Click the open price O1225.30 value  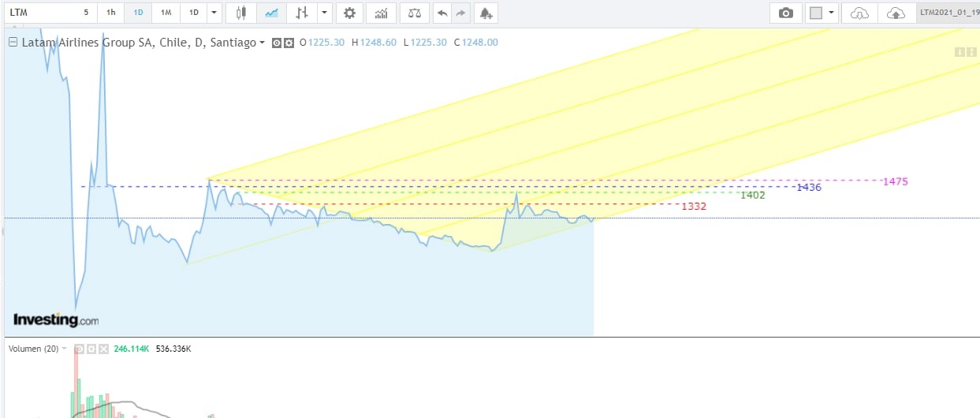click(x=322, y=43)
